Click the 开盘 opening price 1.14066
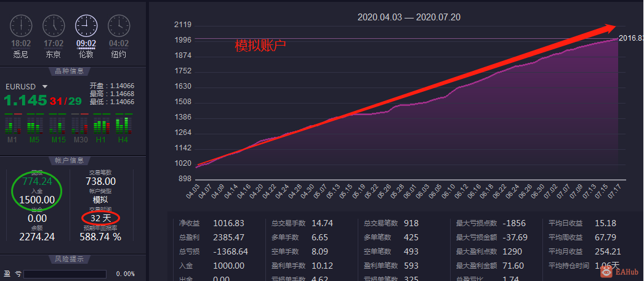This screenshot has width=644, height=281. click(122, 86)
